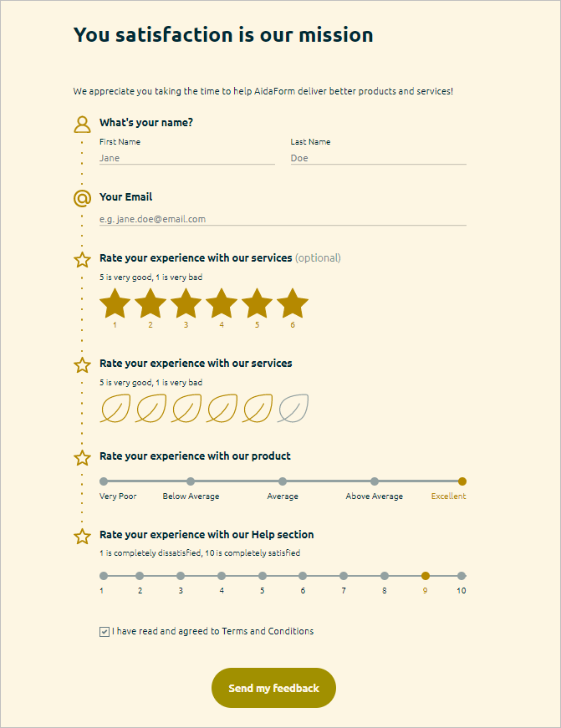Click the first leaf rating icon
This screenshot has height=728, width=561.
(115, 409)
